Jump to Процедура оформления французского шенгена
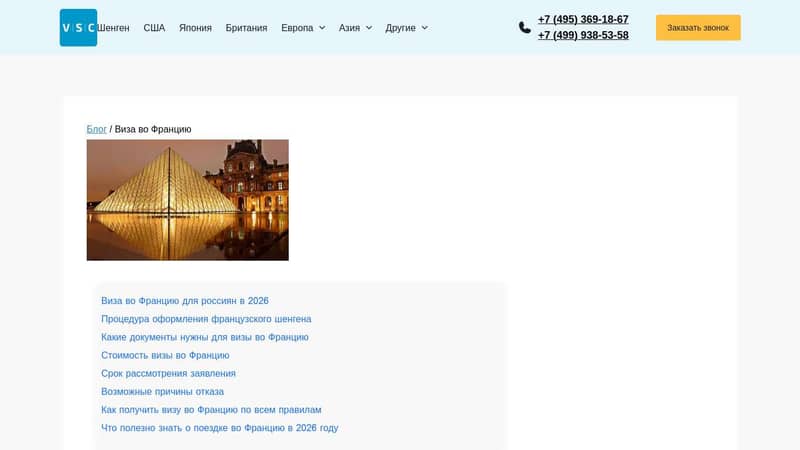This screenshot has width=800, height=450. click(206, 319)
